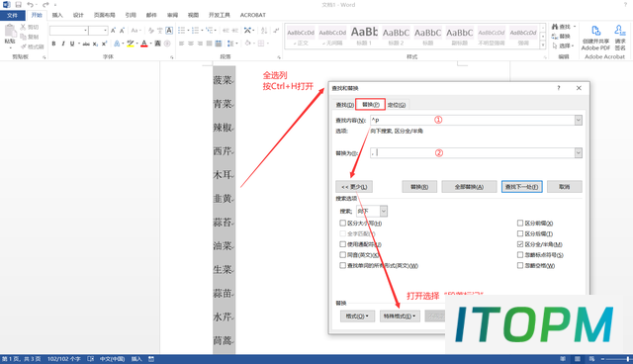Click Create and Share Adobe PDF icon
633x364 pixels.
(595, 39)
